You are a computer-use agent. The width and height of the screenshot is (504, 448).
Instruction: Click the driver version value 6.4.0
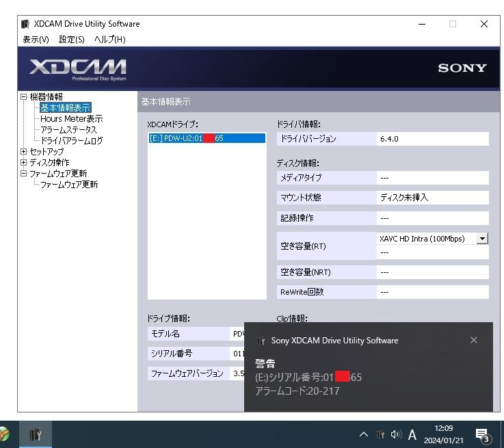pos(433,139)
